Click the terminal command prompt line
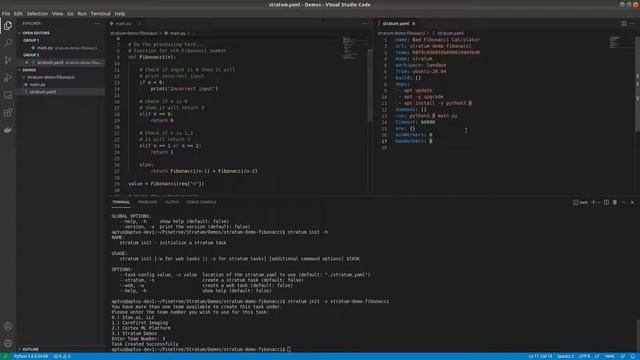This screenshot has width=640, height=360. coord(201,349)
